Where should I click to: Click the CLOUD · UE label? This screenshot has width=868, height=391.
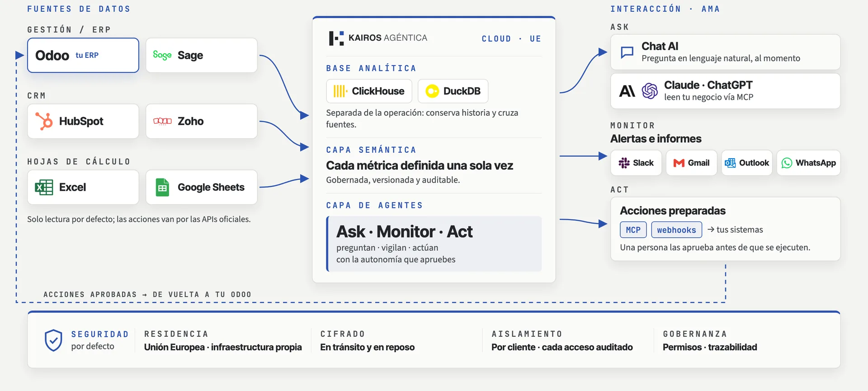click(x=511, y=39)
